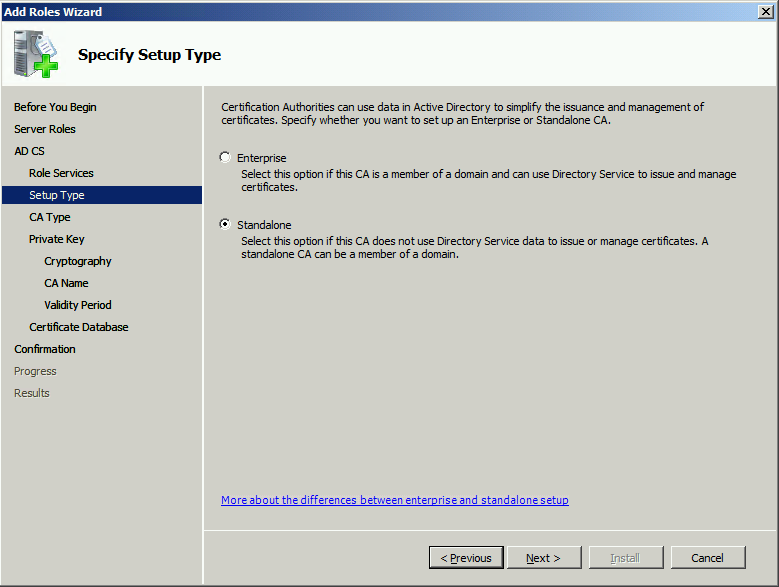779x587 pixels.
Task: Open the CA Name step
Action: pos(66,283)
